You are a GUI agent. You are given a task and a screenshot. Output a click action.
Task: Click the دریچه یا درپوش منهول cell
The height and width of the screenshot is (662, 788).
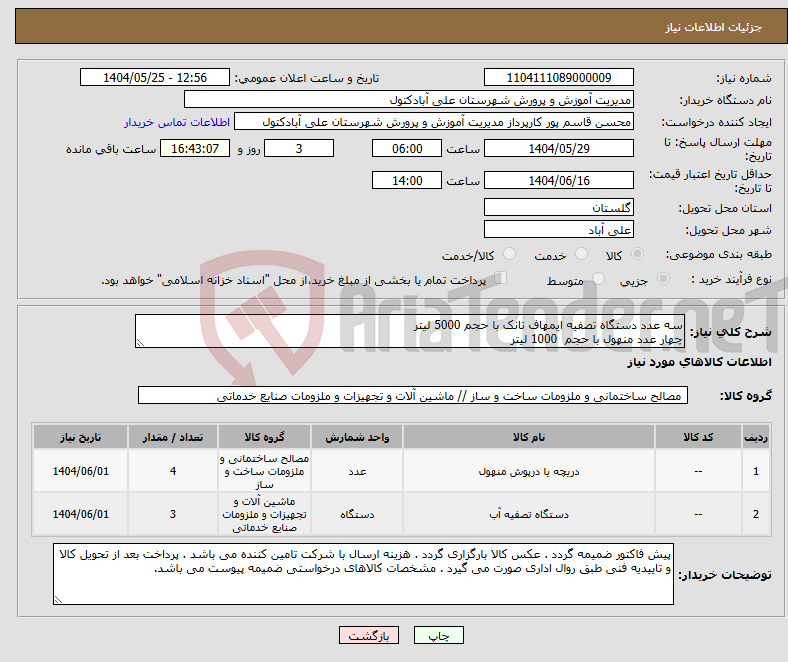(529, 471)
